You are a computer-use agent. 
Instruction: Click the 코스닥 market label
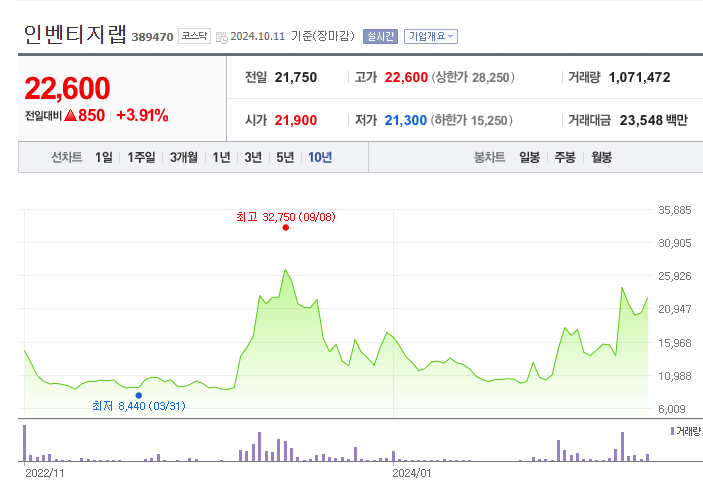194,36
